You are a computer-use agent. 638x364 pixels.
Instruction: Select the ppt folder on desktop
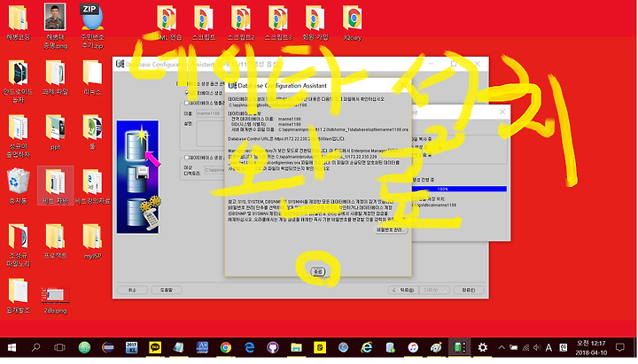coord(55,133)
